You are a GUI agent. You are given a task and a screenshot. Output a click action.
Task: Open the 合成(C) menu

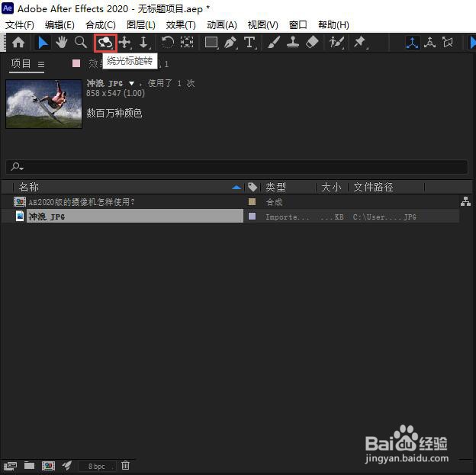101,25
